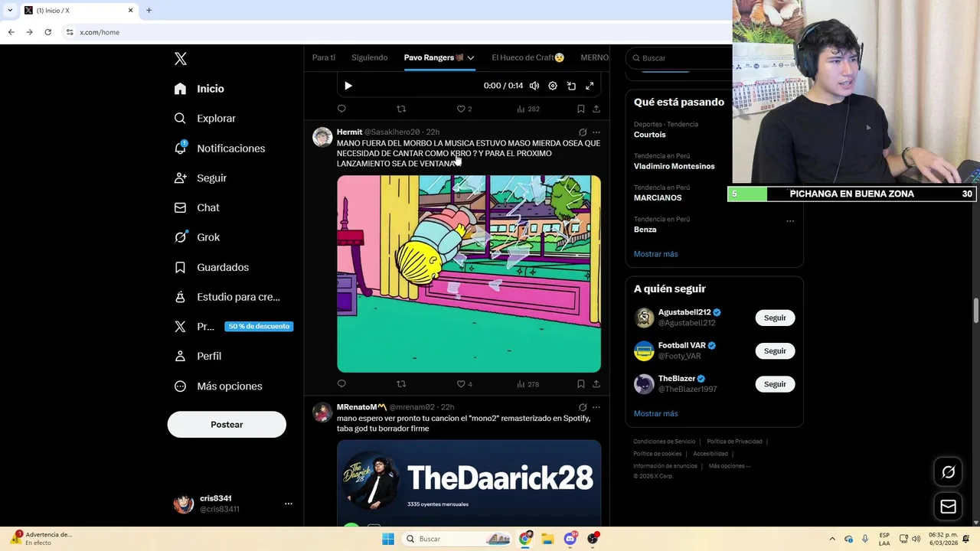
Task: Open Hermit's profile avatar
Action: coord(322,137)
